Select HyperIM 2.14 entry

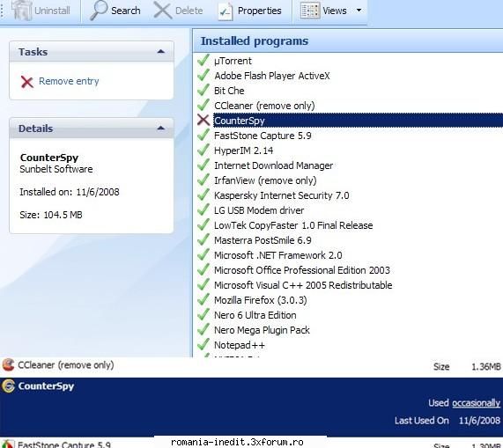[243, 151]
